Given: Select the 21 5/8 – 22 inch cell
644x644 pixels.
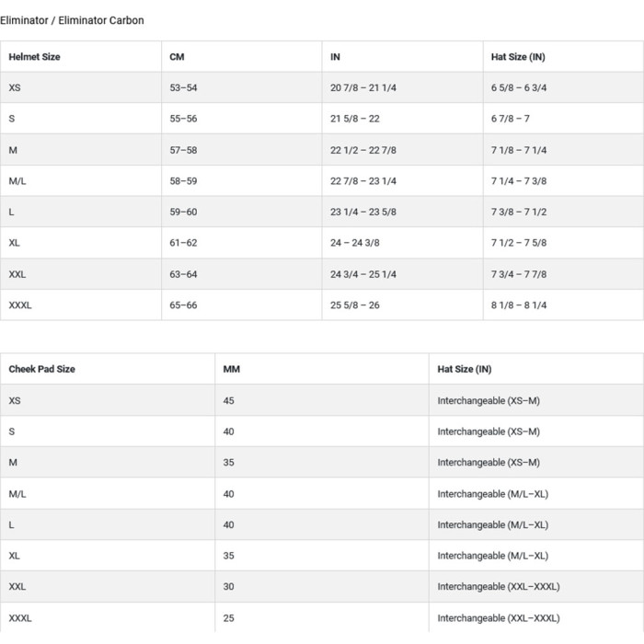Looking at the screenshot, I should tap(355, 119).
